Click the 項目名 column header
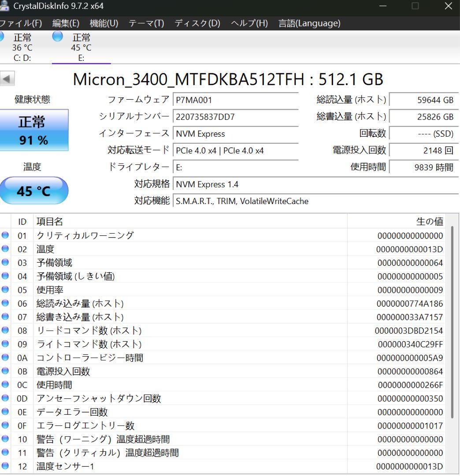 coord(190,222)
